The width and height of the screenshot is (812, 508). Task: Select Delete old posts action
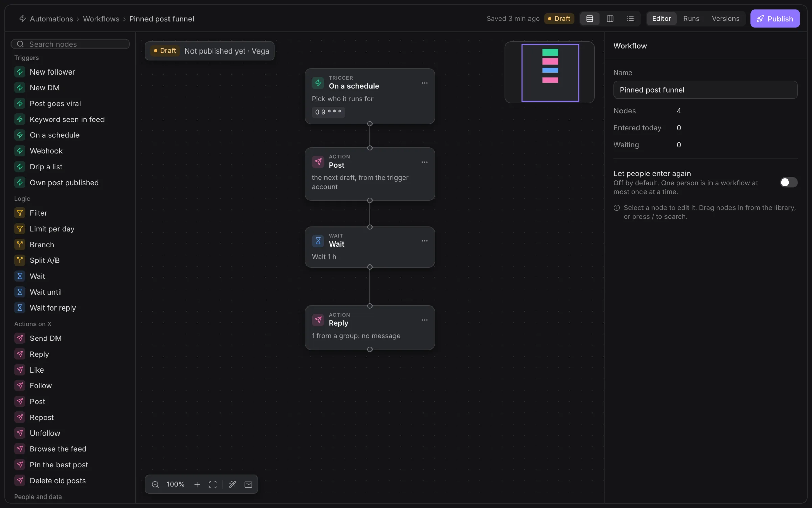click(x=70, y=481)
